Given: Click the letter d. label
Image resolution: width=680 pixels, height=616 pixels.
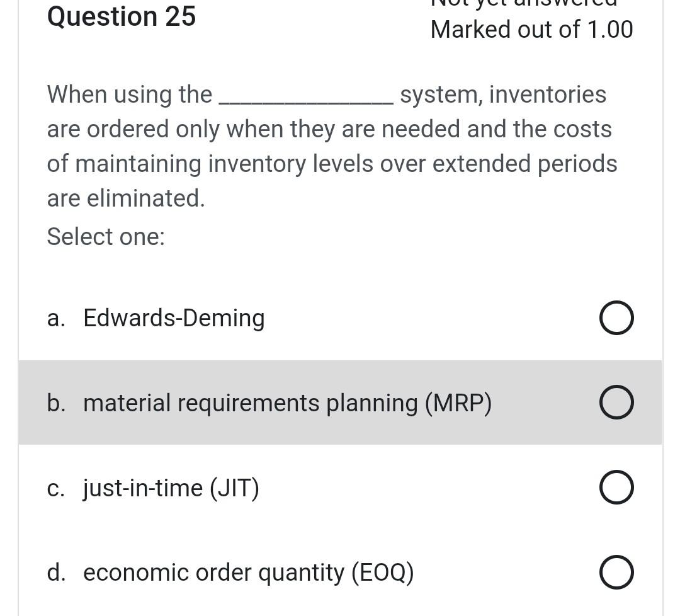Looking at the screenshot, I should tap(56, 572).
